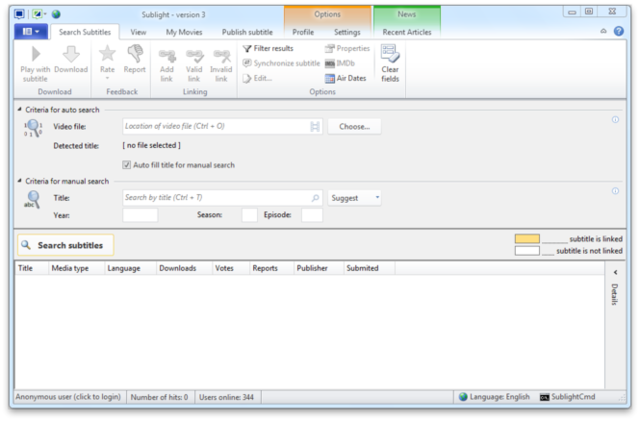
Task: Click the Search by title field
Action: click(222, 198)
